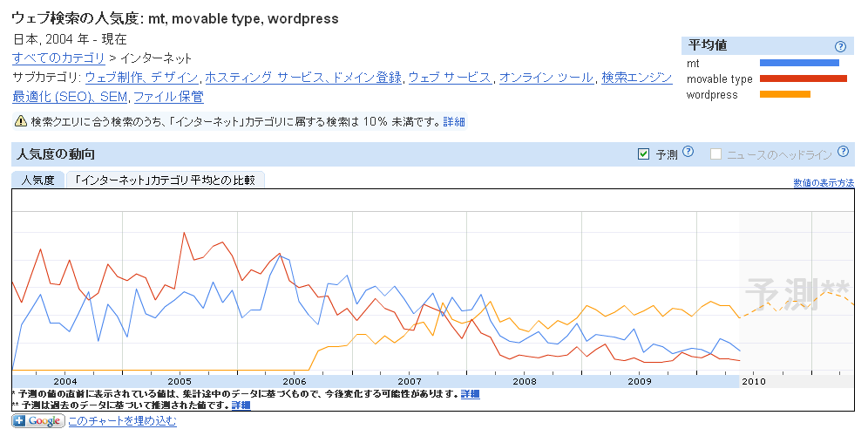Toggle the ニュースのヘッドライン checkbox
868x436 pixels.
point(715,154)
